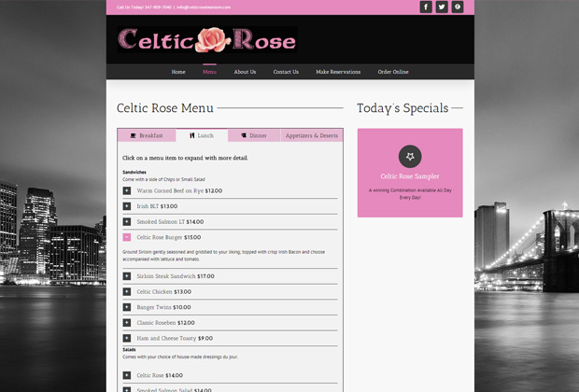Viewport: 579px width, 392px height.
Task: Open the Google Plus social icon
Action: tap(458, 7)
